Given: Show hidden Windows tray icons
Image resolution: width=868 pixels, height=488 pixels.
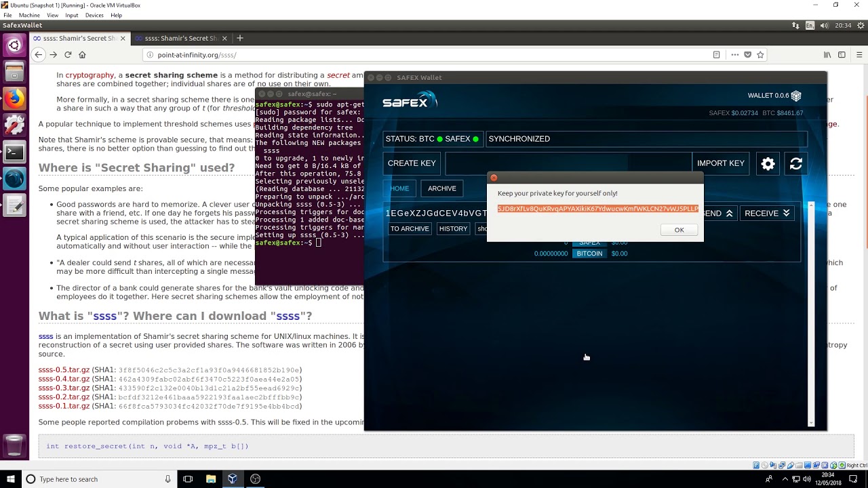Looking at the screenshot, I should click(785, 479).
